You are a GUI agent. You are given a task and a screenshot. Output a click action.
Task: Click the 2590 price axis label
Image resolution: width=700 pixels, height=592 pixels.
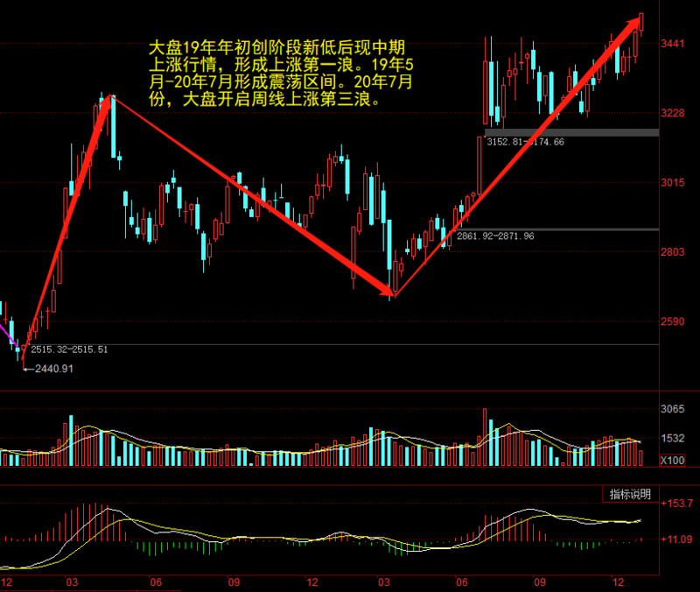pyautogui.click(x=673, y=322)
